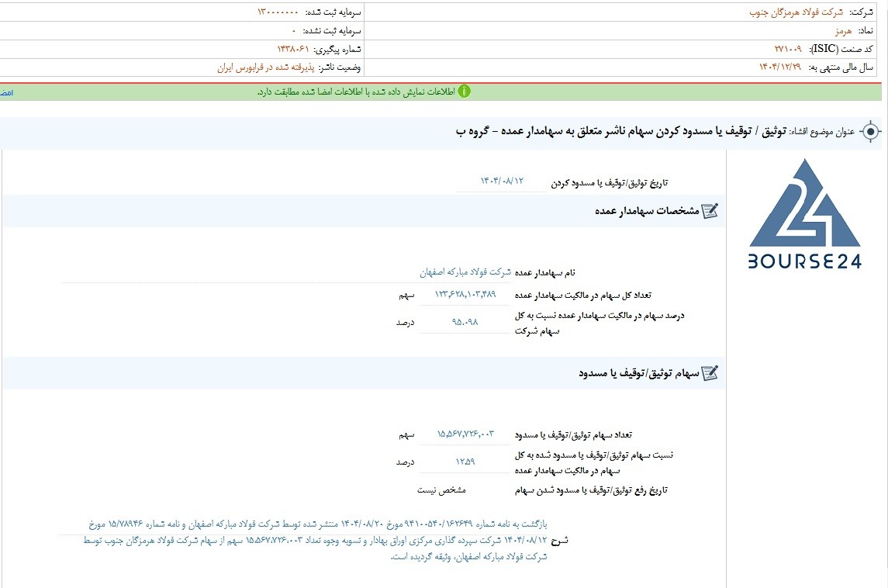Screen dimensions: 888x588
Task: Click the green banner message about signed information
Action: point(356,92)
